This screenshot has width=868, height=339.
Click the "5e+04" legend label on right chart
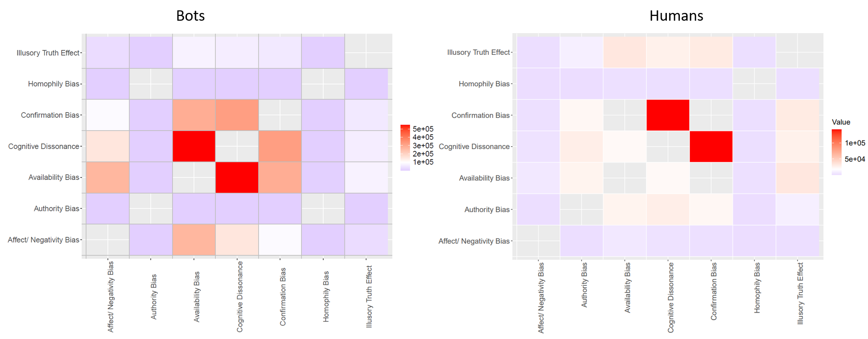coord(855,159)
